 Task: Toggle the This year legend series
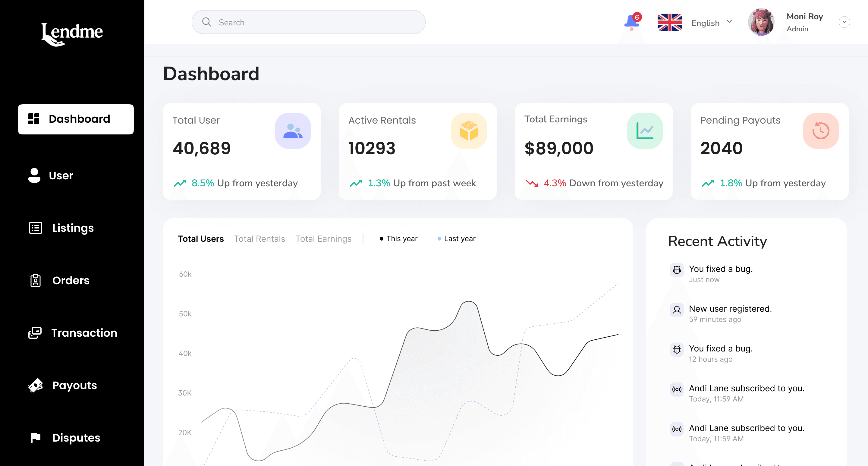(x=398, y=238)
